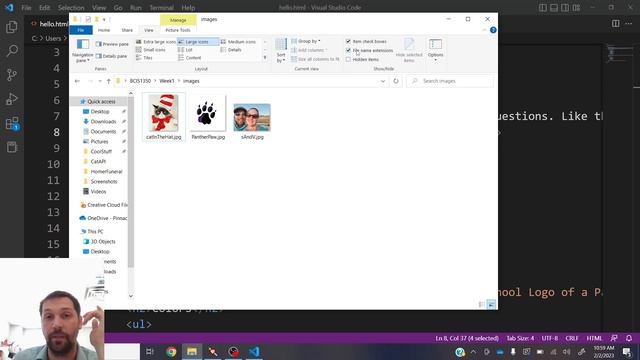Click Week1 in the address path
Viewport: 640px width, 360px height.
coord(167,81)
